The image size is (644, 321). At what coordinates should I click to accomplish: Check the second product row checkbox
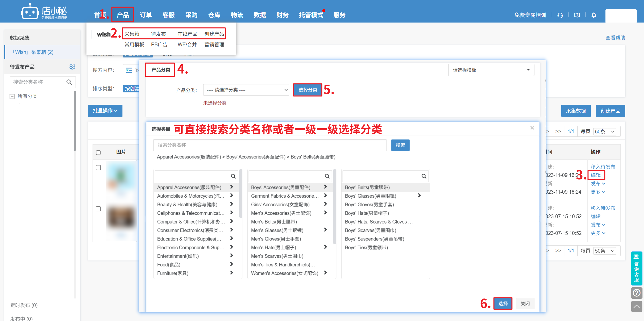[x=98, y=209]
